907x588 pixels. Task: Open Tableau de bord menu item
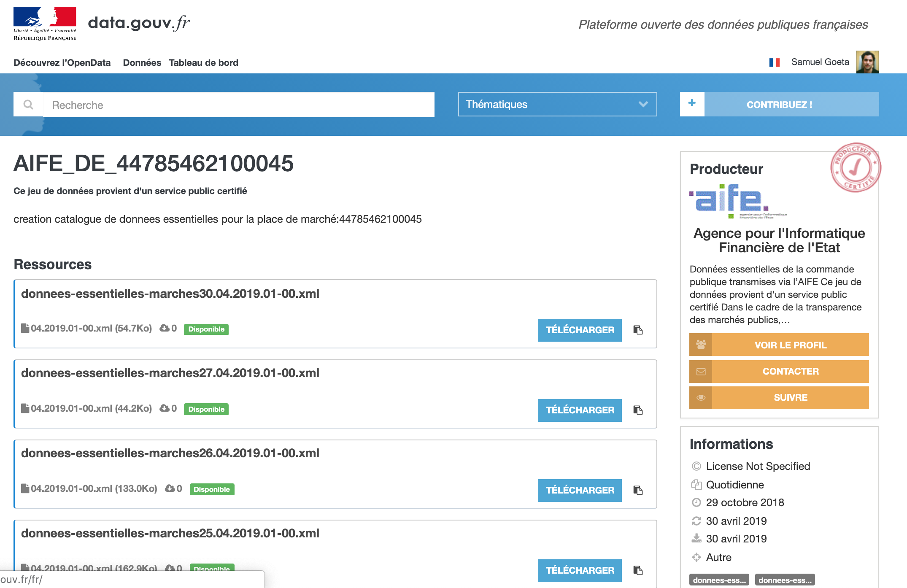click(203, 63)
